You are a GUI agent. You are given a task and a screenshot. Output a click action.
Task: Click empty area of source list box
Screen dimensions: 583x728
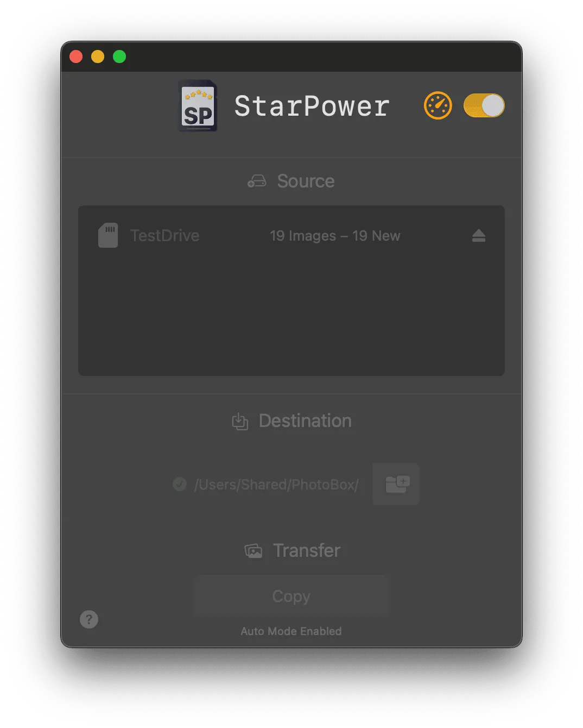coord(291,315)
